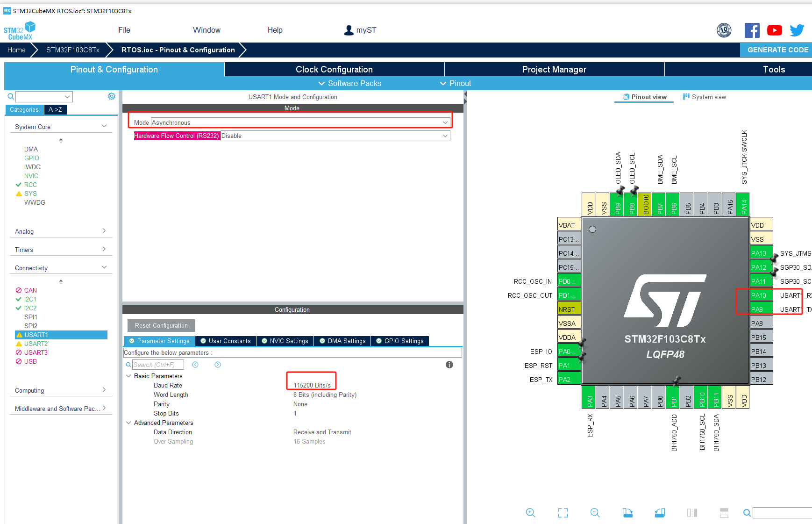The width and height of the screenshot is (812, 524).
Task: Switch to the Clock Configuration tab
Action: pos(334,69)
